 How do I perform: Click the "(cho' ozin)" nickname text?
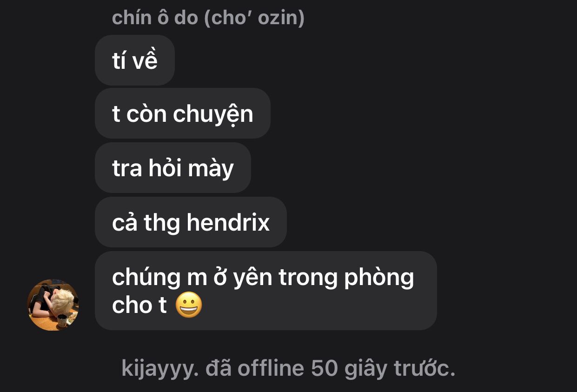click(254, 18)
